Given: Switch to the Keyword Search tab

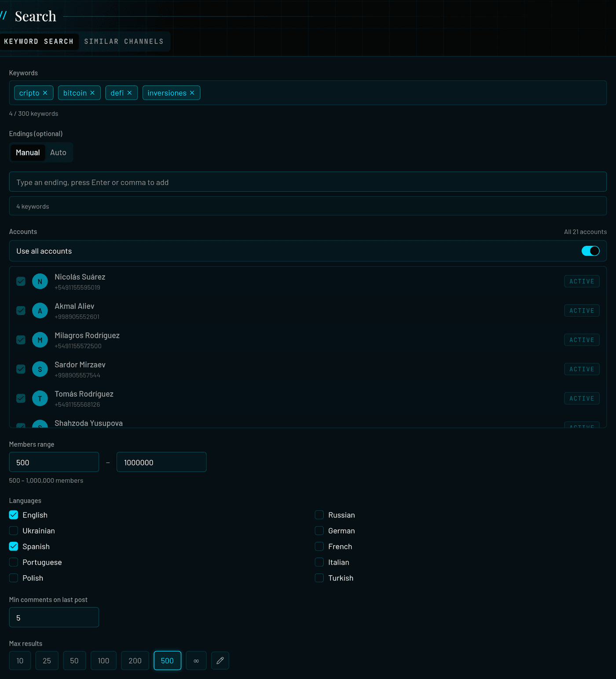Looking at the screenshot, I should click(x=39, y=41).
